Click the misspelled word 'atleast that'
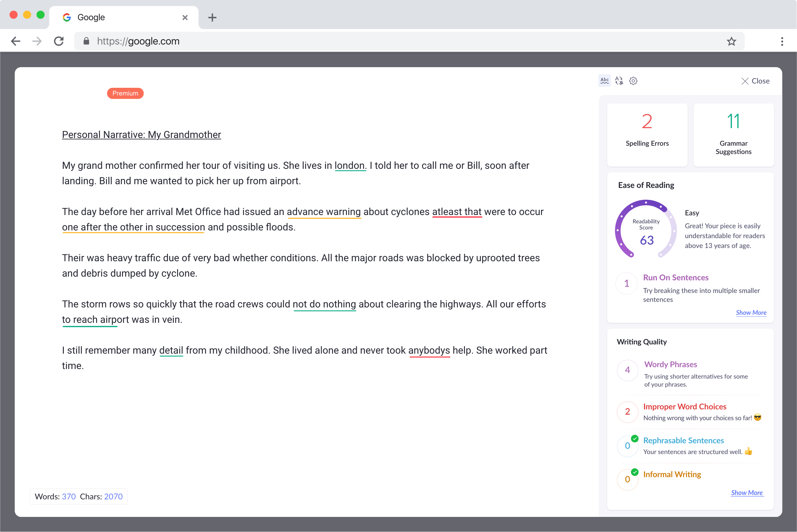Viewport: 797px width, 532px height. (457, 212)
